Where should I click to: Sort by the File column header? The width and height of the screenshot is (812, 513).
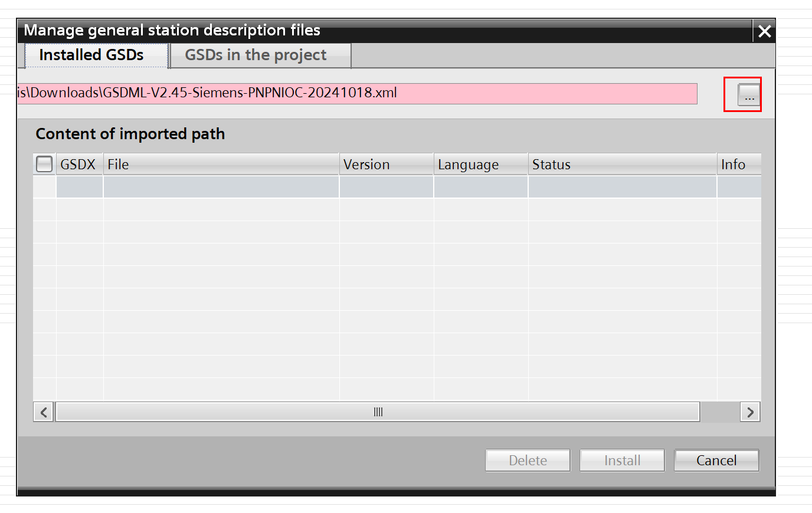pos(221,165)
